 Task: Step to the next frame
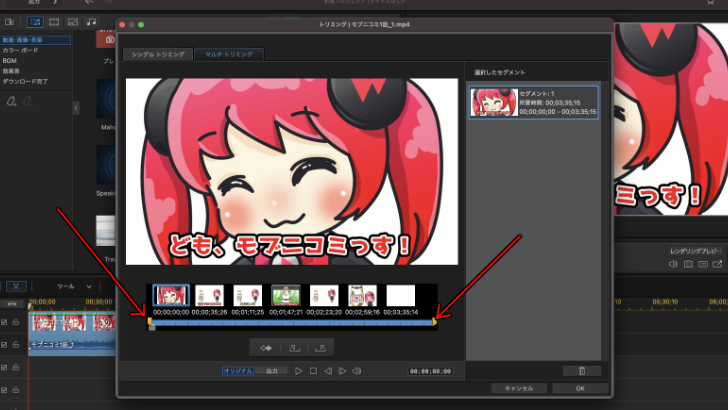coord(342,371)
